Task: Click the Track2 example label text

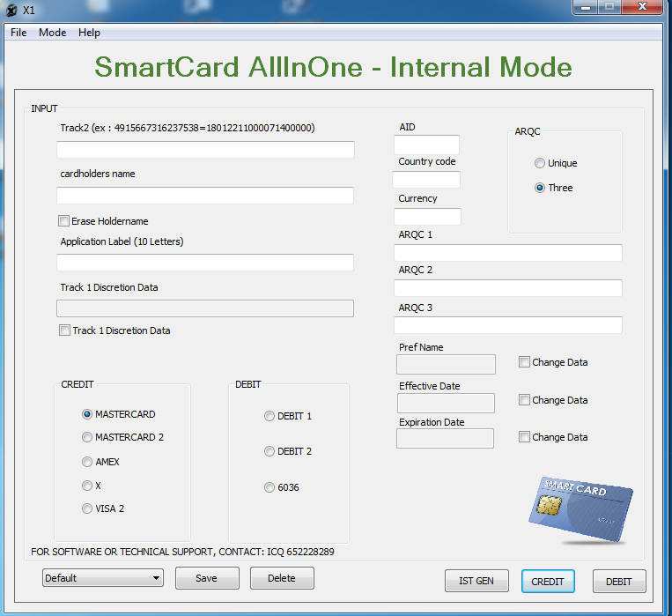Action: tap(188, 128)
